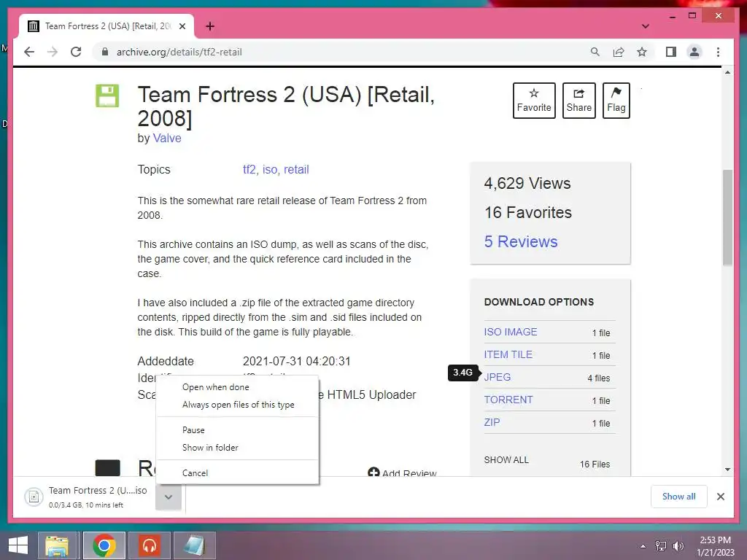Choose Open when done from context menu
Screen dimensions: 747x560
pos(237,387)
